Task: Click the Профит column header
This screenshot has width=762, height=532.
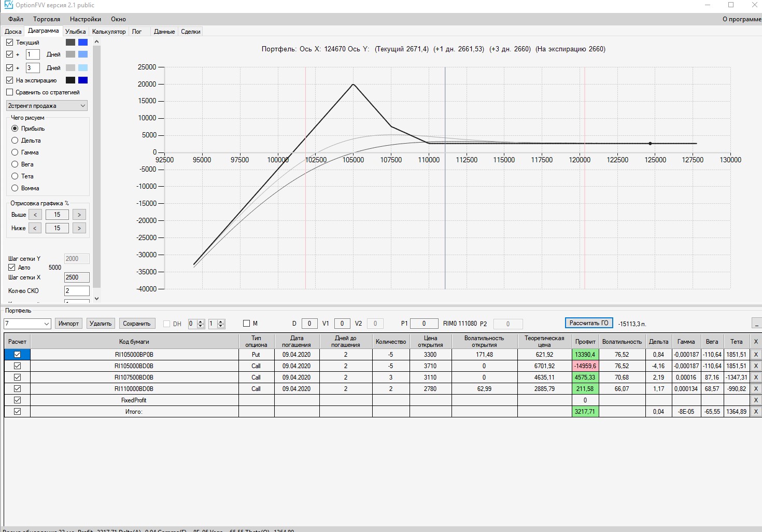Action: click(585, 342)
